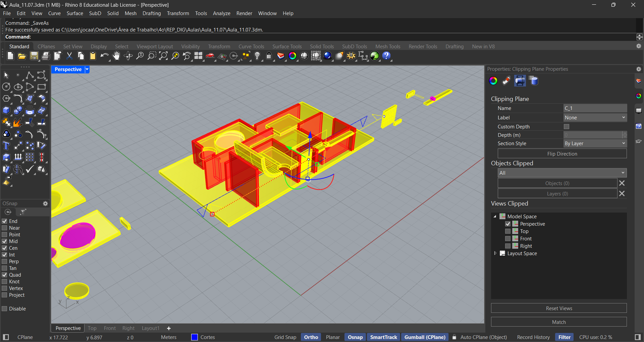
Task: Open the Material tab in Properties panel
Action: click(x=506, y=81)
